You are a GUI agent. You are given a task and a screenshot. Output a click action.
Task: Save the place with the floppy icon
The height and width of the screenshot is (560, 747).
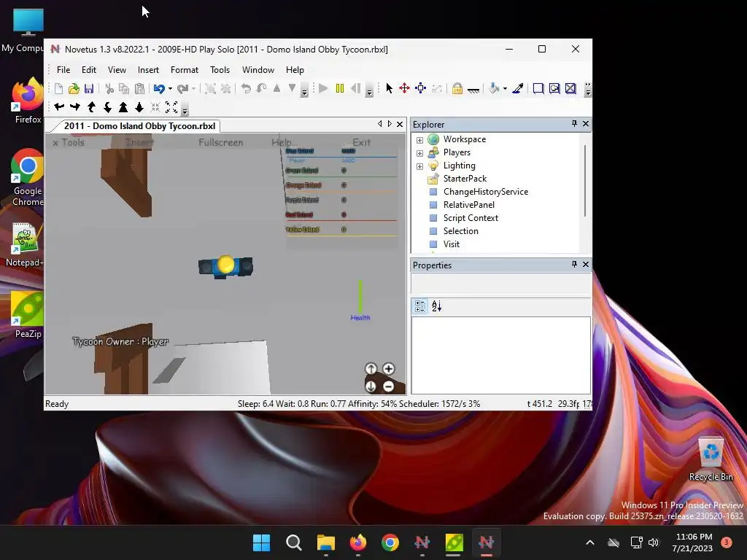88,88
